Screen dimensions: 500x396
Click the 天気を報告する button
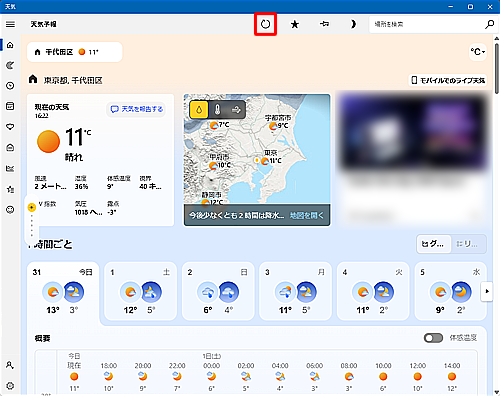136,109
